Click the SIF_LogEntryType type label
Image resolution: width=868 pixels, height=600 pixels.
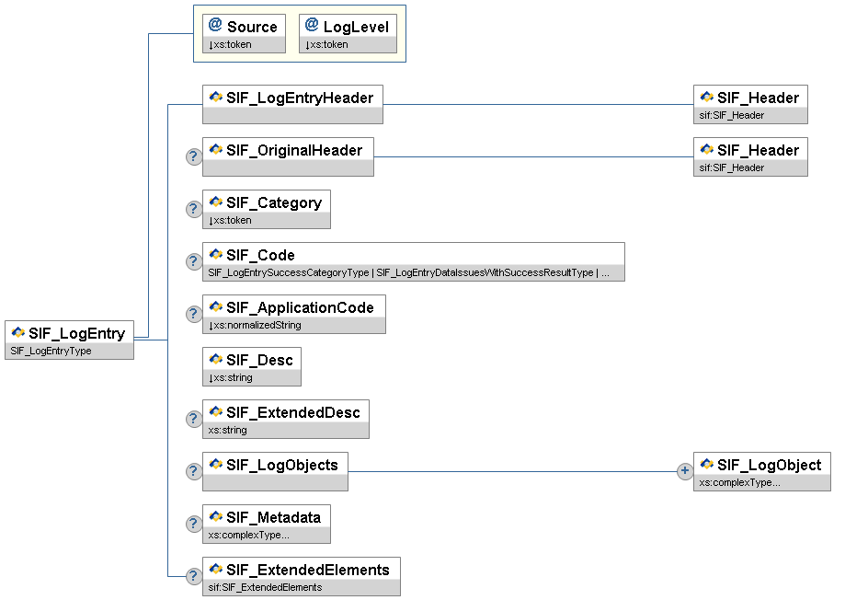coord(51,351)
